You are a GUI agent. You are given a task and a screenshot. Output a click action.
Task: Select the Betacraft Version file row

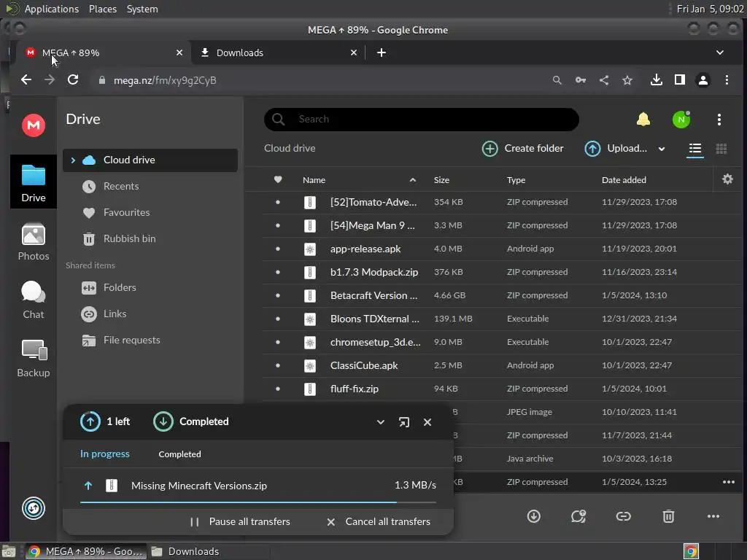tap(502, 295)
